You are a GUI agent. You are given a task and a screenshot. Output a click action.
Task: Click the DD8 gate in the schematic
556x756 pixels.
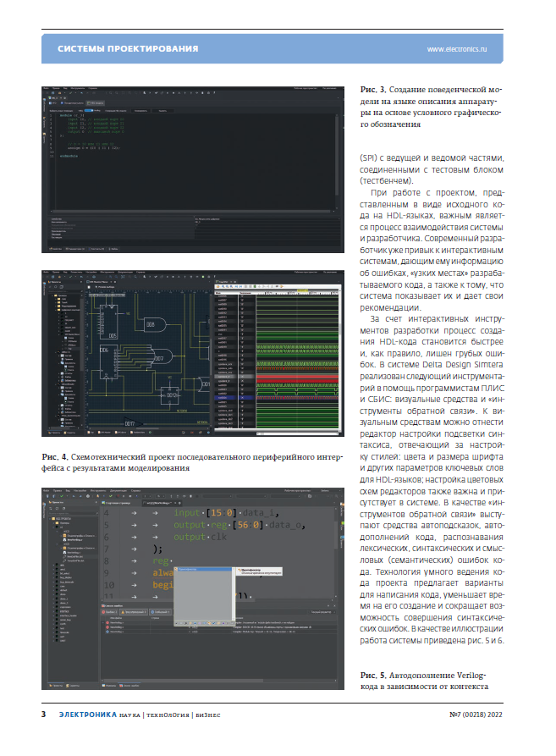tap(154, 324)
